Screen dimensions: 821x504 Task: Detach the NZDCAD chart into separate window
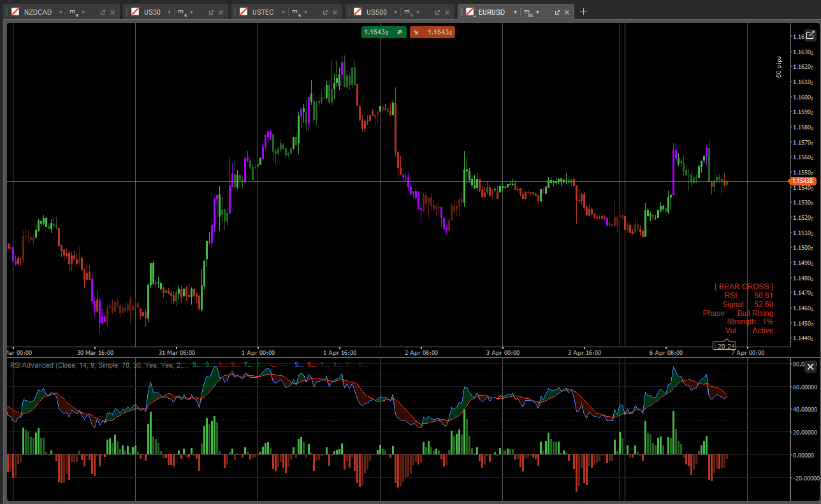pyautogui.click(x=103, y=12)
